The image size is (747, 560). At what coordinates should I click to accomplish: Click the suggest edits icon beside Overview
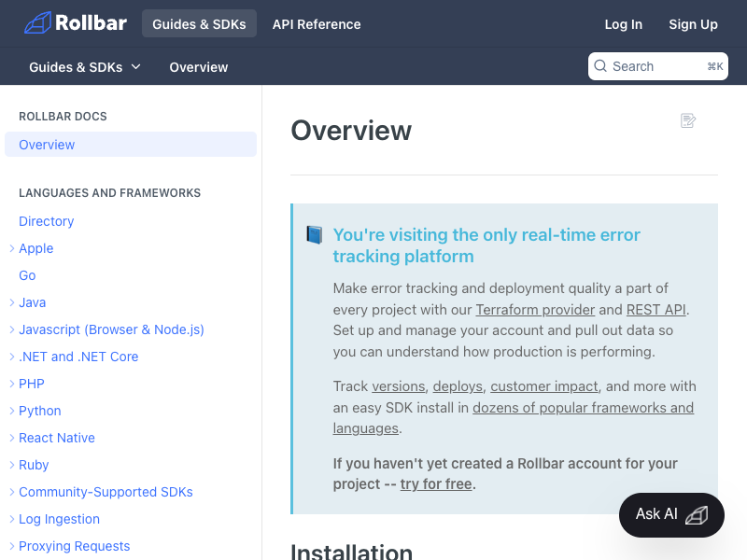click(x=688, y=120)
